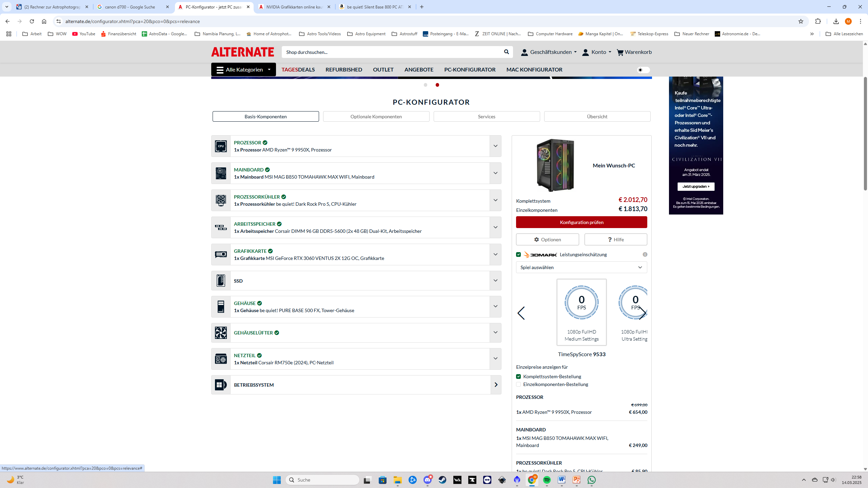Open the Alle Kategorien menu
Screen dimensions: 868x488
tap(243, 69)
